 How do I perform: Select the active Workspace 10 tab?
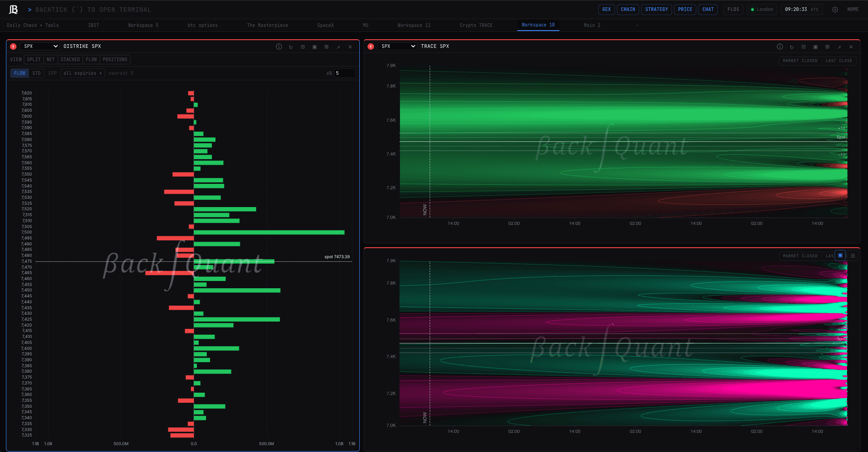[x=538, y=25]
